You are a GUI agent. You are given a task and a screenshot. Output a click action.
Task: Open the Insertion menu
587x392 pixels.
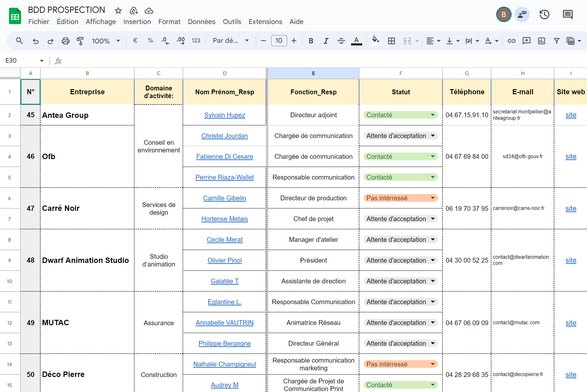point(137,22)
